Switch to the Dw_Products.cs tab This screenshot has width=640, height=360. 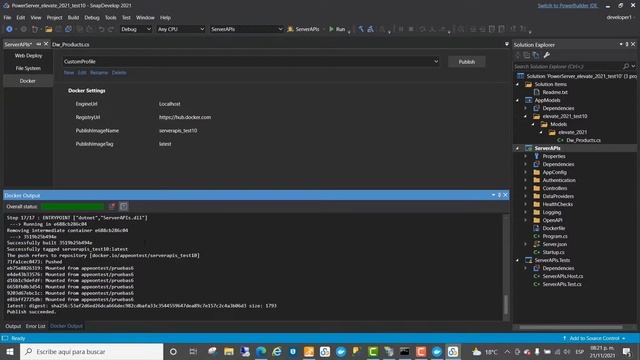tap(71, 44)
